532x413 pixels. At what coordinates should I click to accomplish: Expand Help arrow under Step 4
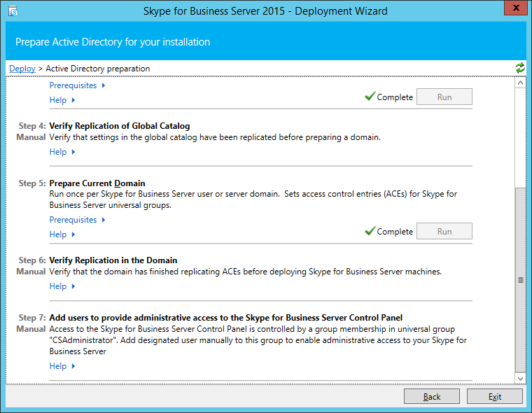tap(73, 152)
